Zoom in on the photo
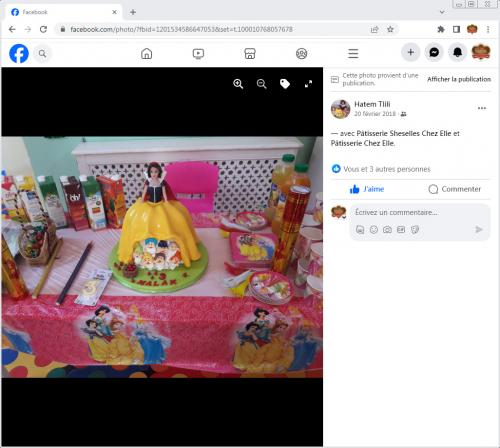This screenshot has width=500, height=448. coord(238,84)
